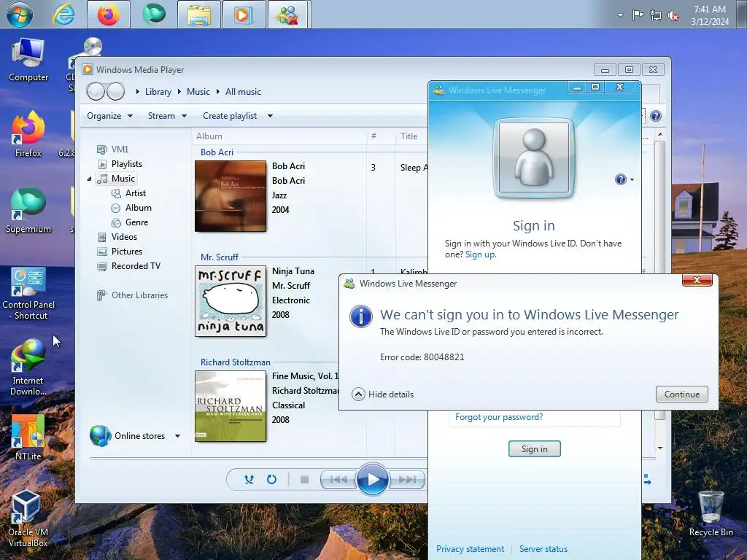The image size is (747, 560).
Task: Click the Previous track button
Action: pos(338,480)
